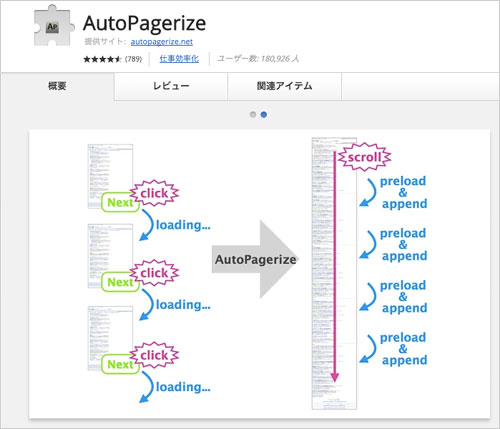Click the AutoPagerize diagram screenshot
The width and height of the screenshot is (500, 429).
coord(259,274)
